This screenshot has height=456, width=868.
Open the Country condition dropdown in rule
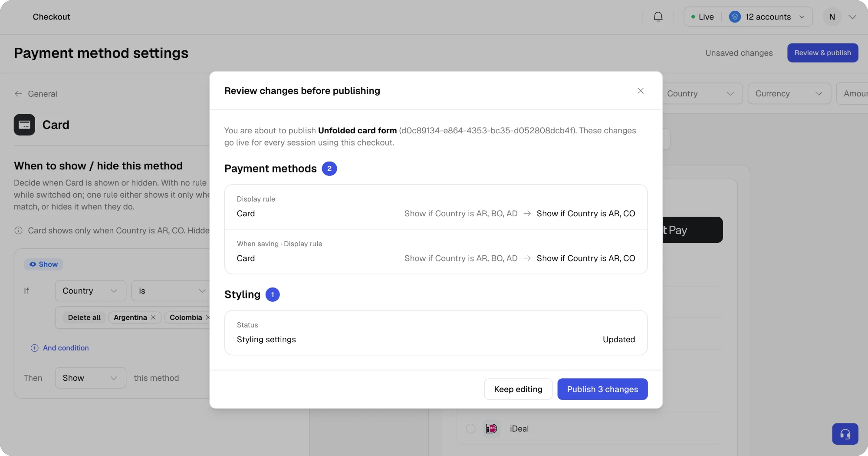(90, 291)
